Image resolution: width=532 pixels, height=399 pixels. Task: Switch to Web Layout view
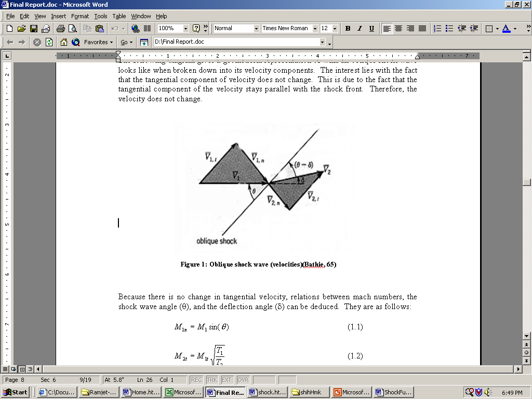(x=13, y=369)
